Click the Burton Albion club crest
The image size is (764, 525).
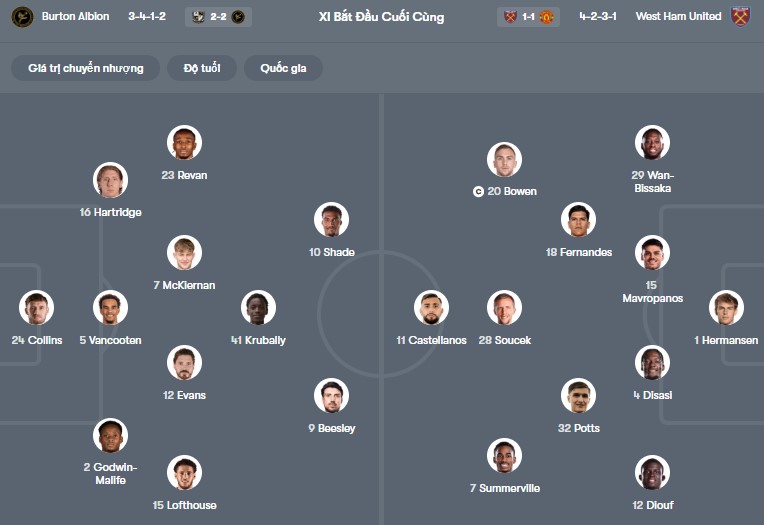[x=23, y=17]
